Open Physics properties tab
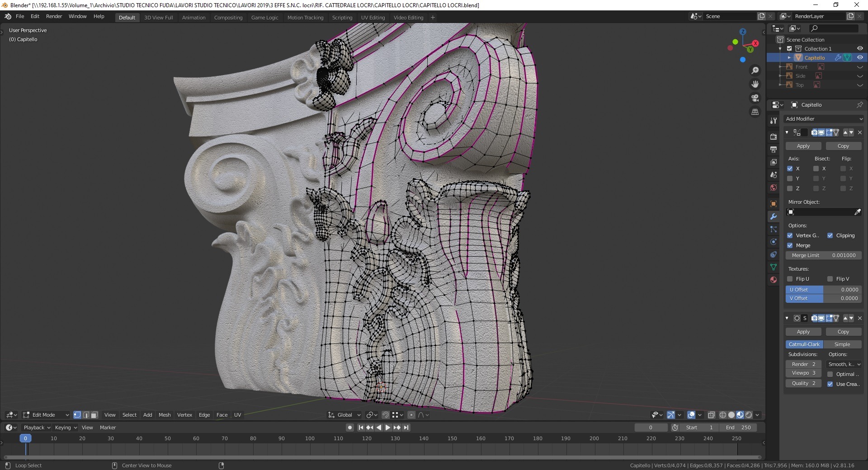 pyautogui.click(x=774, y=242)
